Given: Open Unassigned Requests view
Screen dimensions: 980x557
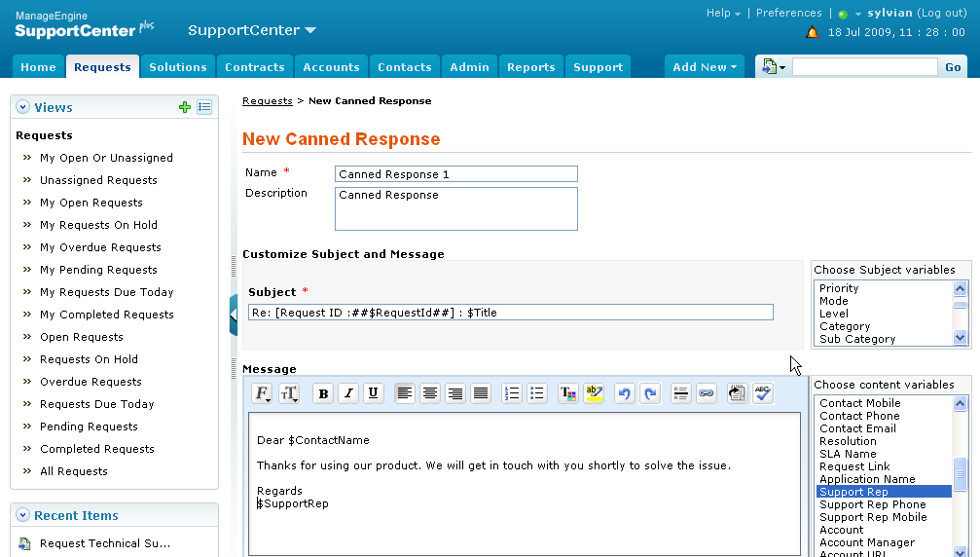Looking at the screenshot, I should pyautogui.click(x=98, y=180).
